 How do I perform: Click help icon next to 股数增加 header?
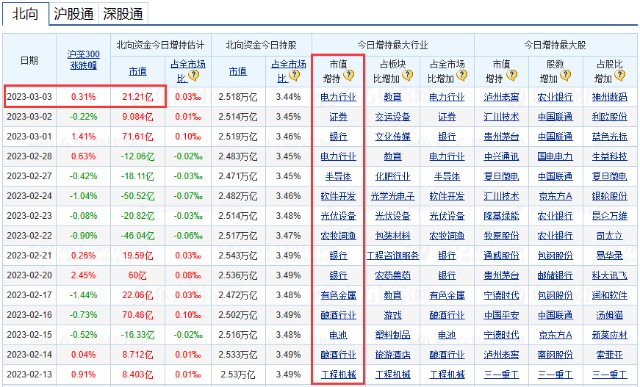tap(565, 76)
